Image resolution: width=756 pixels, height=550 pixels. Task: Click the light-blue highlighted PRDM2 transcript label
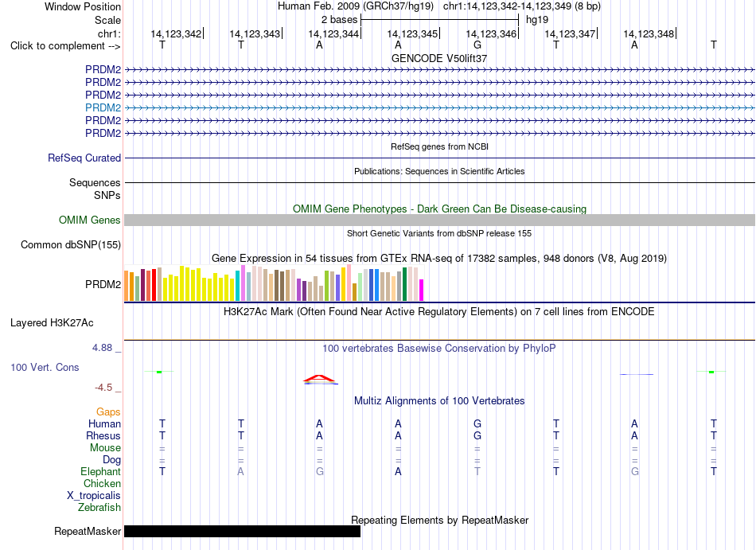103,107
